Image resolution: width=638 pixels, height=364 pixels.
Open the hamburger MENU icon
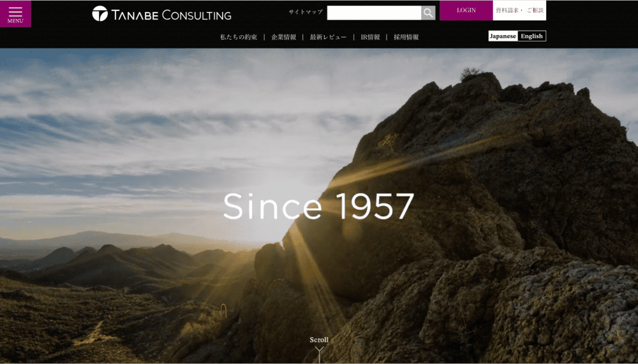coord(15,12)
